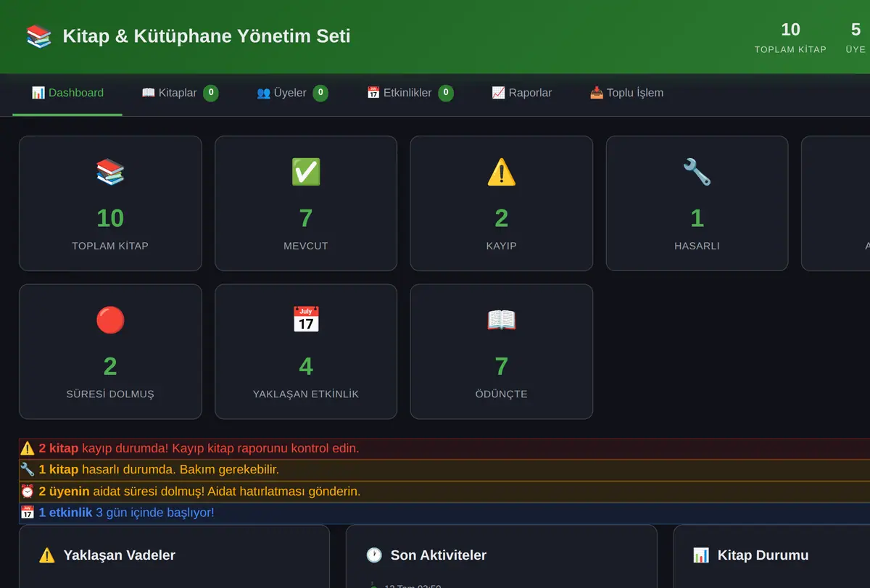The width and height of the screenshot is (870, 588).
Task: Click the count badge on Üyeler tab
Action: [x=320, y=93]
